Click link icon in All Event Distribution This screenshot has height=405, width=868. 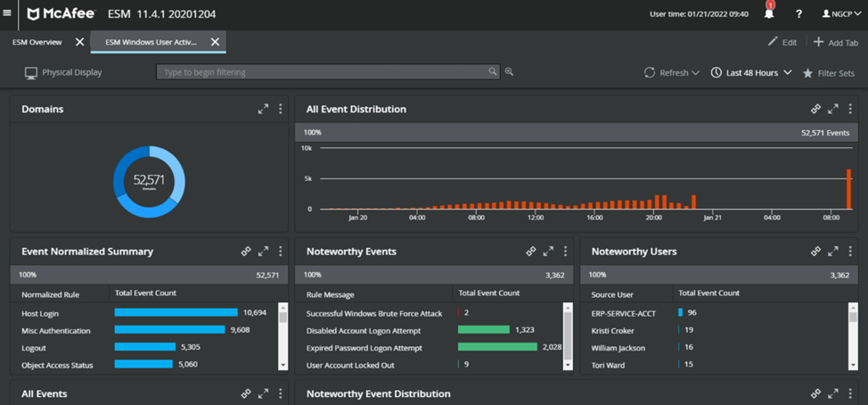[x=815, y=109]
